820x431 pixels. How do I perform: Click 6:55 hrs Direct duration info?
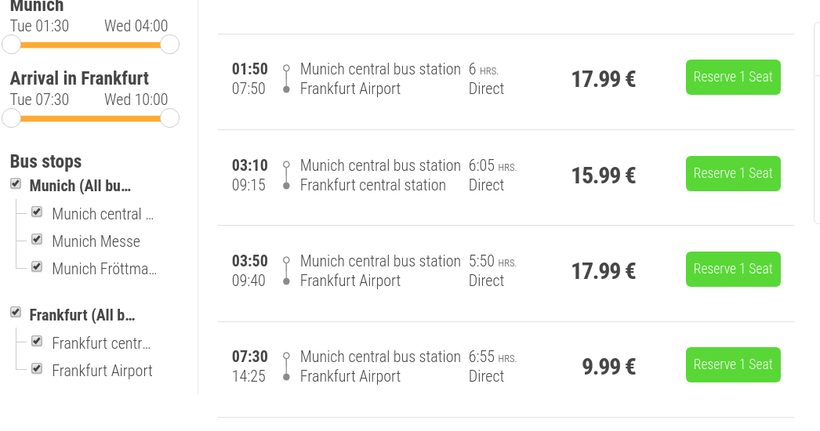[x=492, y=366]
